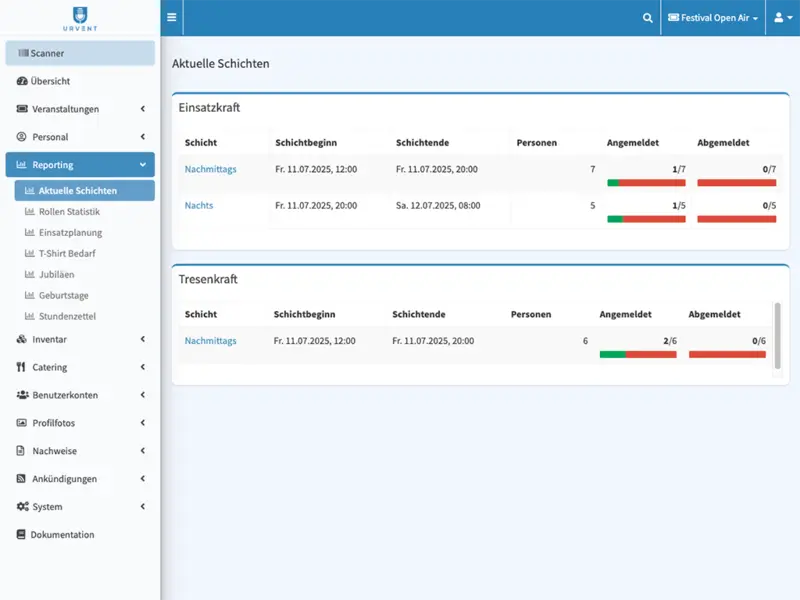Screen dimensions: 800x600
Task: Click the Profilfotos image icon
Action: [x=21, y=422]
